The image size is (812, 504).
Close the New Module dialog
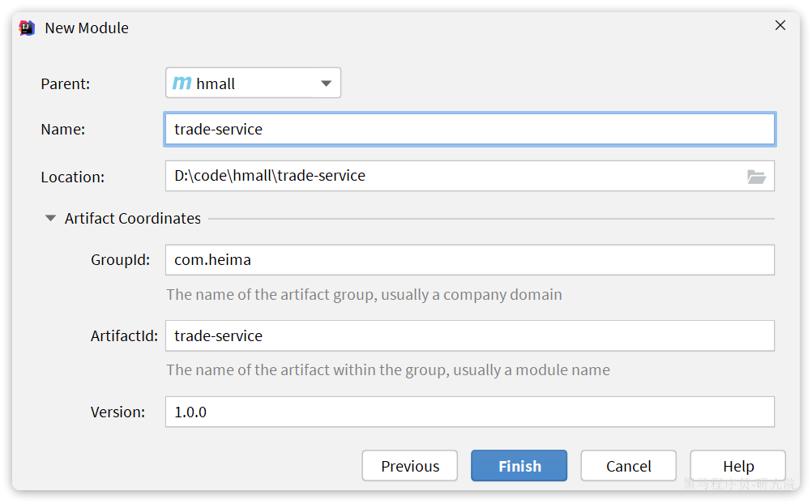tap(780, 25)
